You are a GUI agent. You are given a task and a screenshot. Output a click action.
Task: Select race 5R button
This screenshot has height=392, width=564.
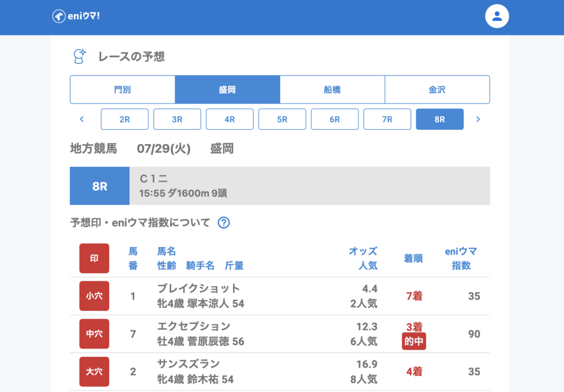coord(282,119)
